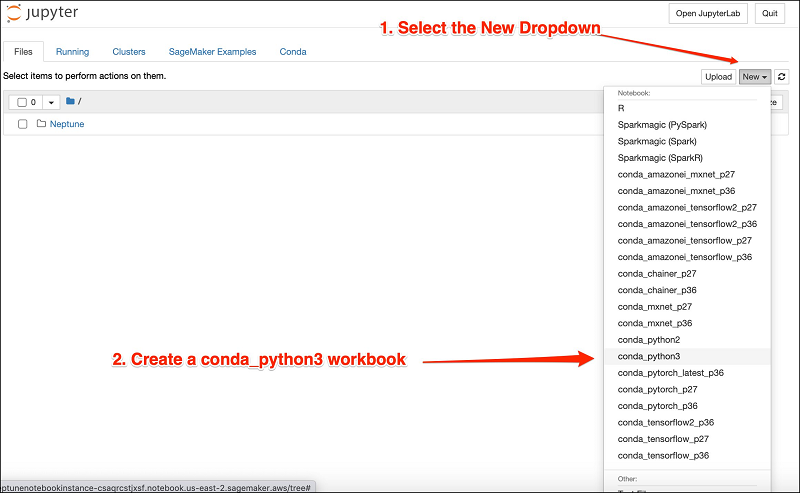Choose conda_mxnet_p27 notebook
800x493 pixels.
click(687, 307)
